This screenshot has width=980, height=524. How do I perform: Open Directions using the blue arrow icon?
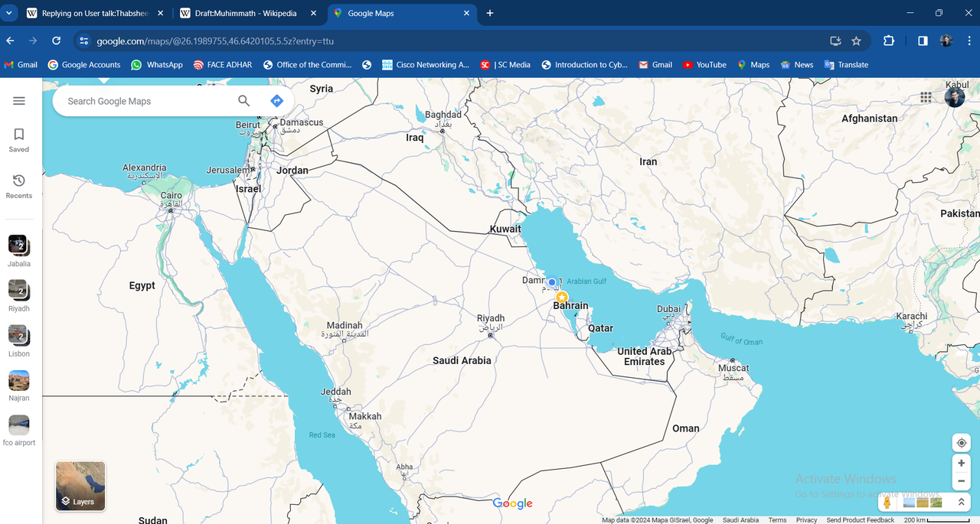point(277,101)
